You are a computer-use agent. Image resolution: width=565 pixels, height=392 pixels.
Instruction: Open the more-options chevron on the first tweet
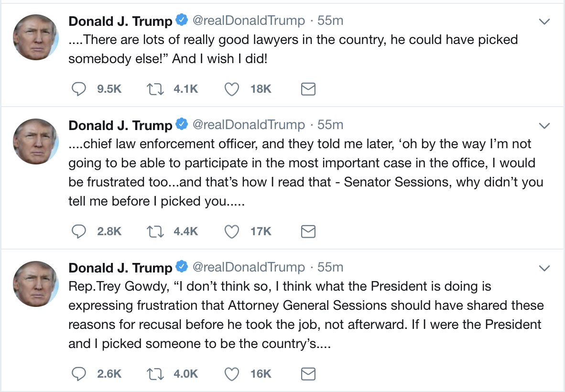544,22
